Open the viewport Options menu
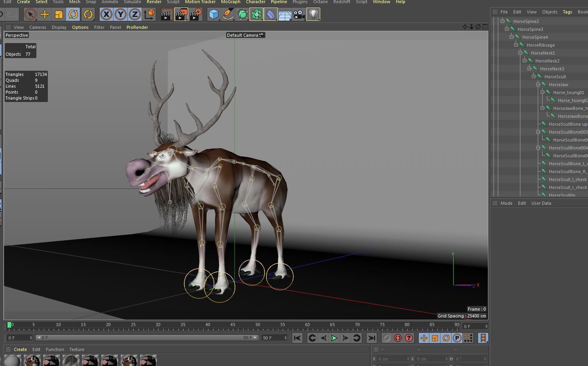Screen dimensions: 588x366 click(x=80, y=27)
